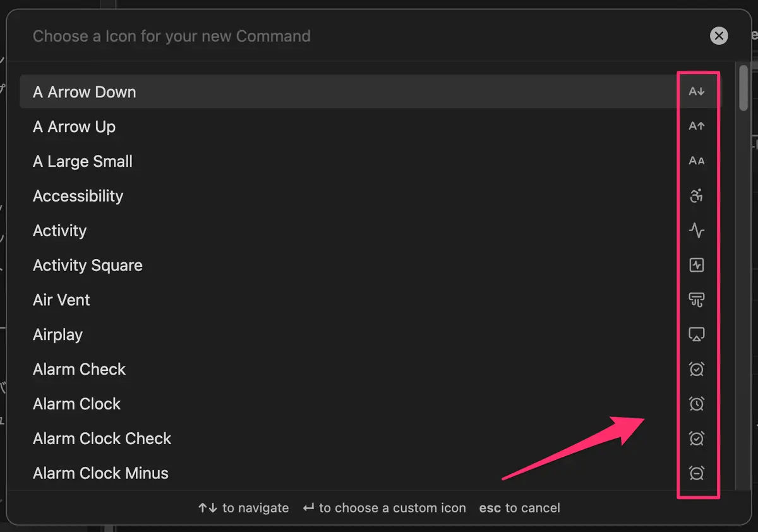Viewport: 758px width, 532px height.
Task: Click the Activity pulse line icon
Action: click(696, 231)
